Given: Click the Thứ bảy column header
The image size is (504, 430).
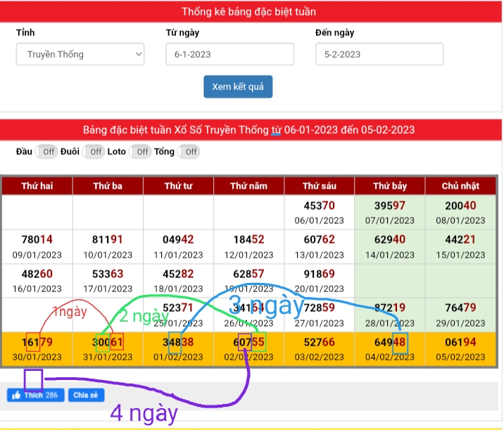Looking at the screenshot, I should point(390,186).
